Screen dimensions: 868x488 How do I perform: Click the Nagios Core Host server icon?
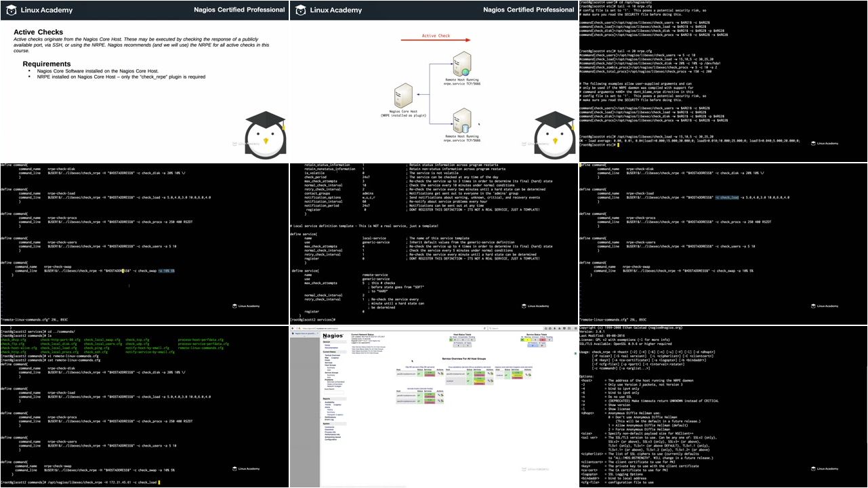click(403, 96)
